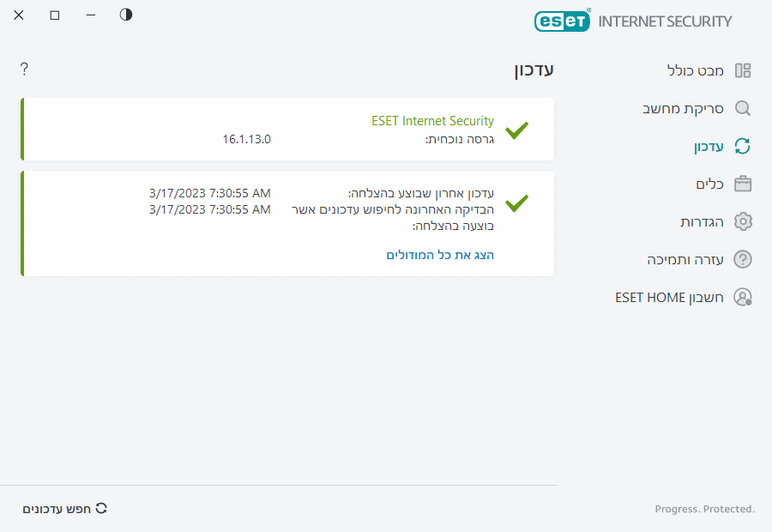The image size is (772, 532).
Task: Click the Tools (כלים) briefcase icon
Action: [x=743, y=184]
